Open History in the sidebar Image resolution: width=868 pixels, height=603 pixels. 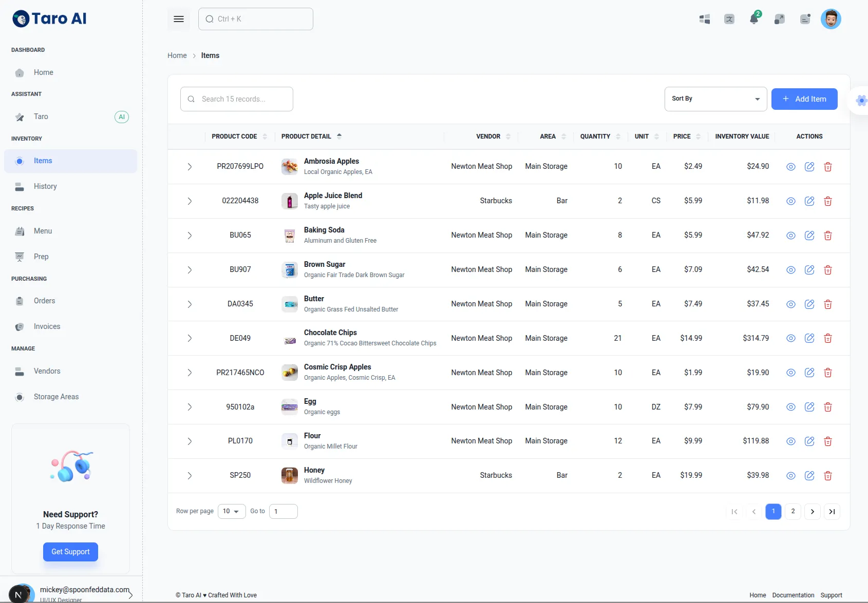pyautogui.click(x=45, y=186)
